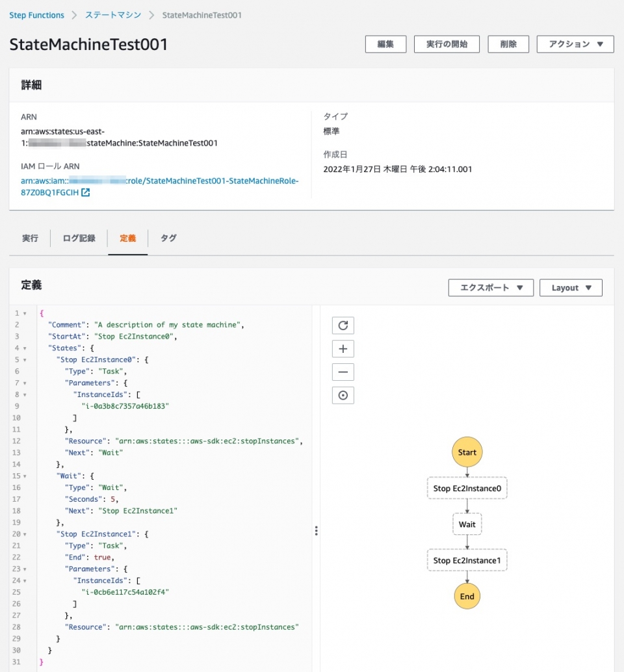
Task: Switch to the 実行 tab
Action: [30, 239]
